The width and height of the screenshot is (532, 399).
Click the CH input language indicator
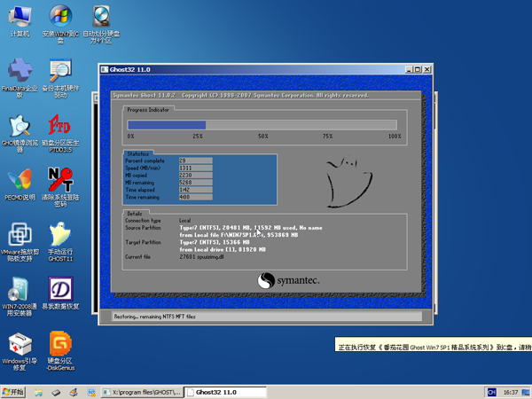pos(492,392)
